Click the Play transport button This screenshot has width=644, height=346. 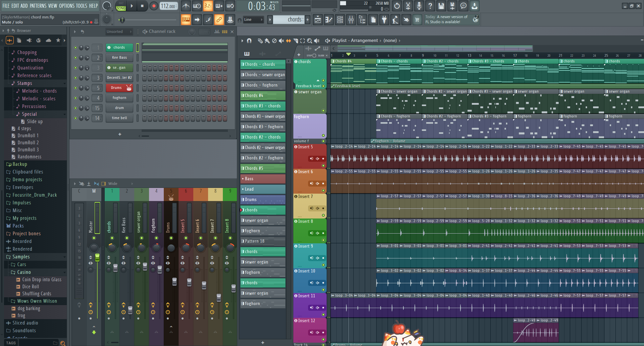coord(132,6)
